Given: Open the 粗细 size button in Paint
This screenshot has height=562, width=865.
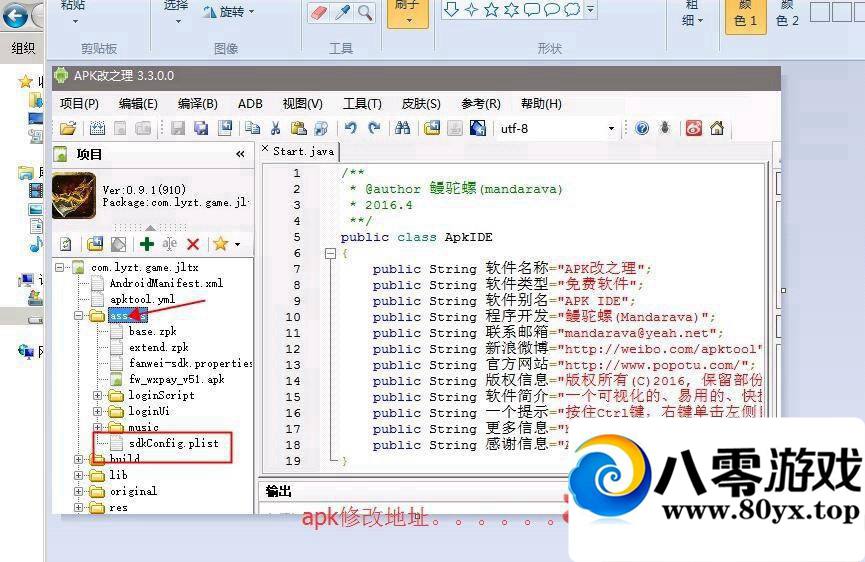Looking at the screenshot, I should (x=693, y=13).
